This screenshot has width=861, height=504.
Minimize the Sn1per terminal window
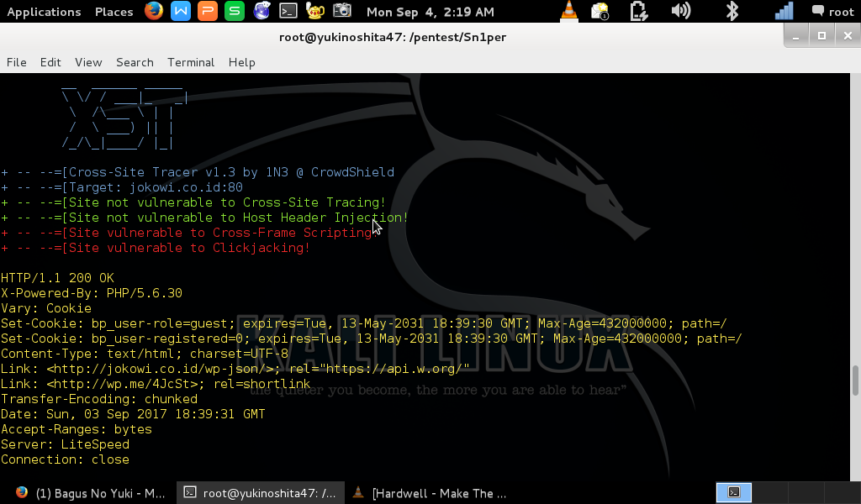(x=795, y=36)
